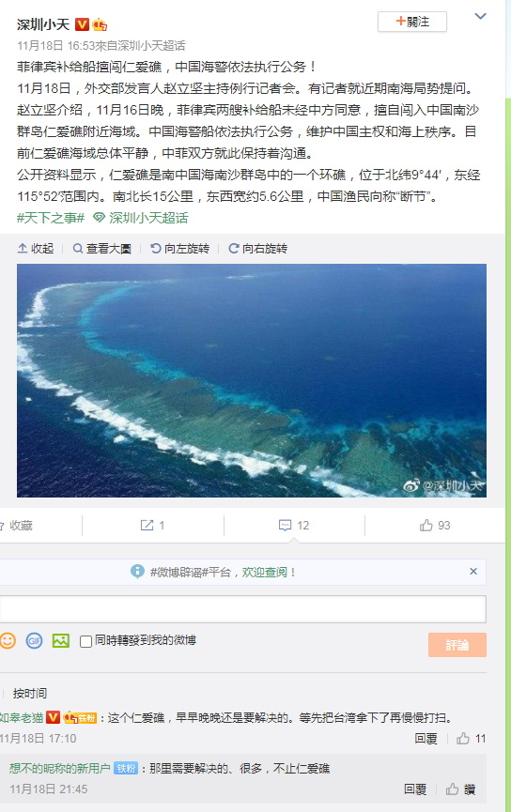Rotate image right with 向右旋转
The image size is (511, 812).
258,249
